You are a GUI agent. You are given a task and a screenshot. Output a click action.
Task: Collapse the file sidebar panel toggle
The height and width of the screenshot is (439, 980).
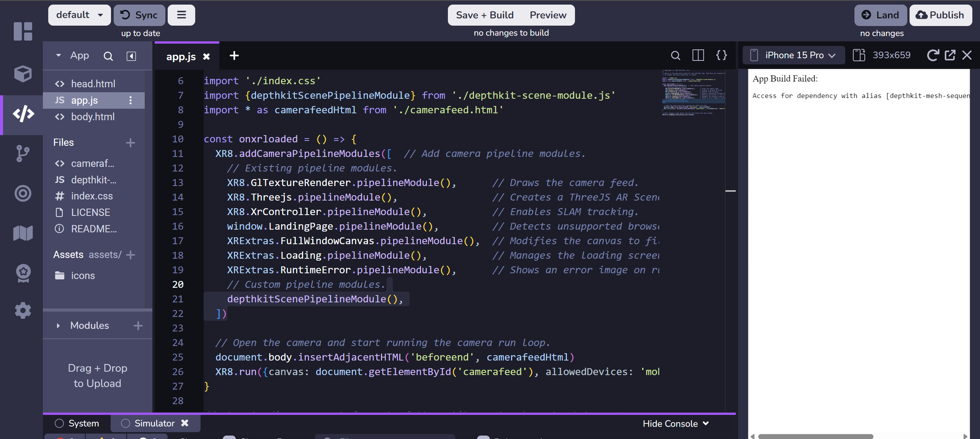click(x=131, y=56)
